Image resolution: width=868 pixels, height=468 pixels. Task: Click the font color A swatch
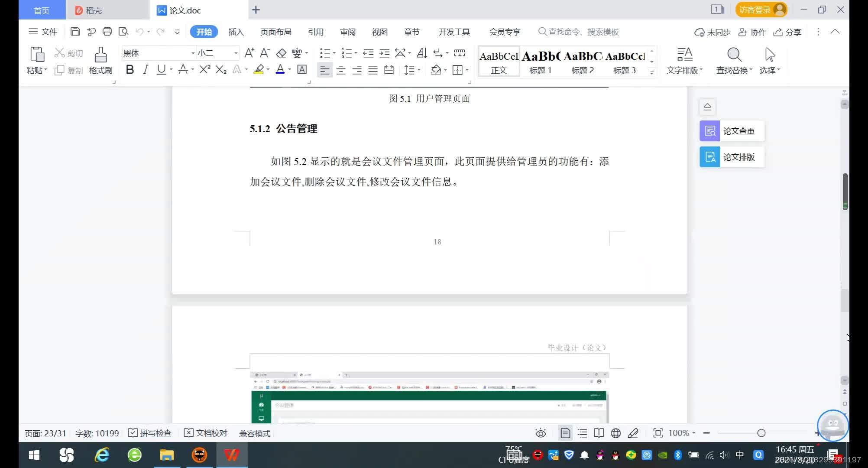(x=280, y=69)
